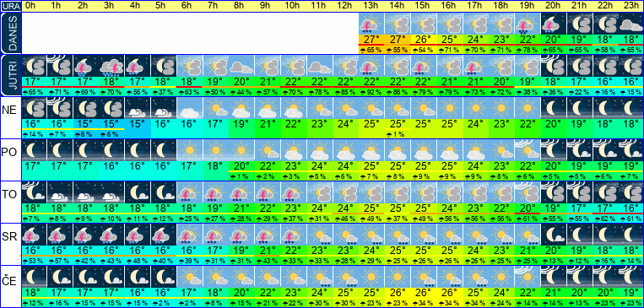
Task: Click the URA header cell
Action: pyautogui.click(x=10, y=6)
